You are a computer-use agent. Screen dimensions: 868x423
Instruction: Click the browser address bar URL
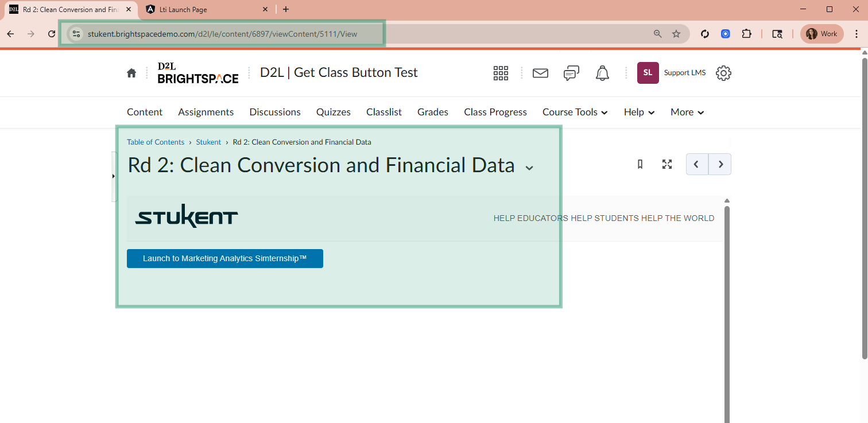click(223, 34)
